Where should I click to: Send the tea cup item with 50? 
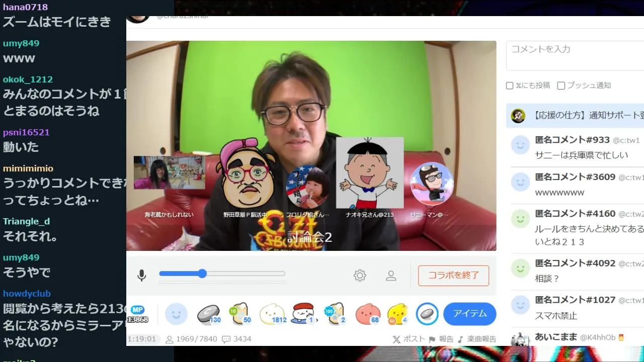click(x=240, y=314)
